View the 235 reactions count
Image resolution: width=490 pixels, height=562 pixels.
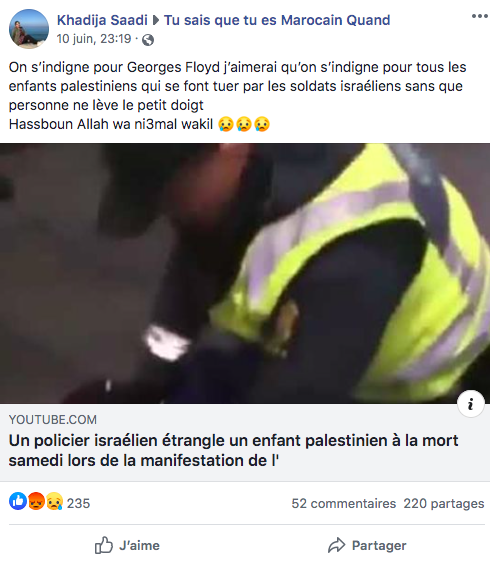click(78, 503)
